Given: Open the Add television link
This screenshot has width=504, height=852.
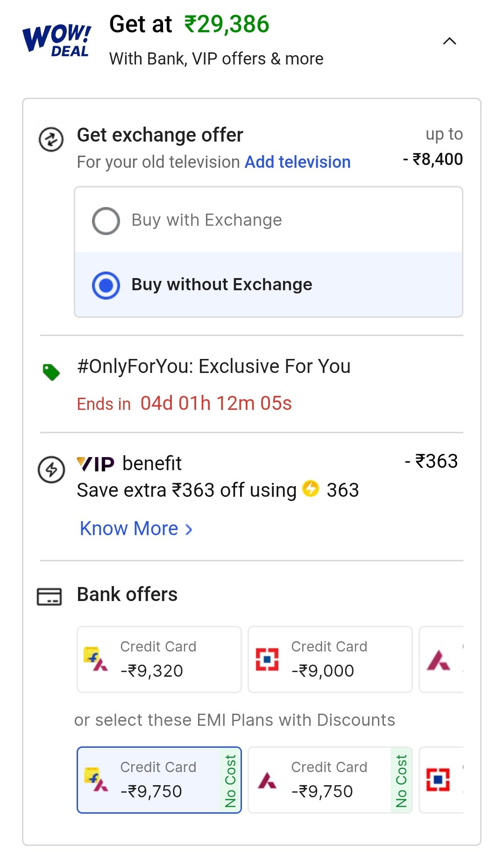Looking at the screenshot, I should click(298, 162).
